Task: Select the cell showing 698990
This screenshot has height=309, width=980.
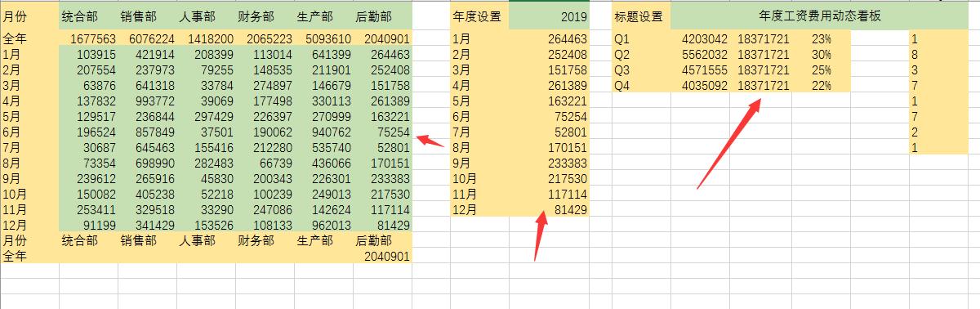Action: coord(148,163)
